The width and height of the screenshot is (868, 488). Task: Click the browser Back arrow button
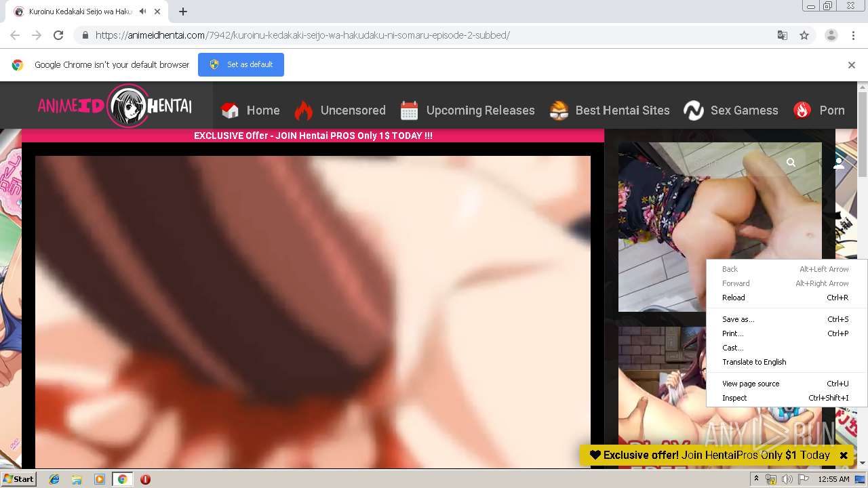[x=15, y=35]
